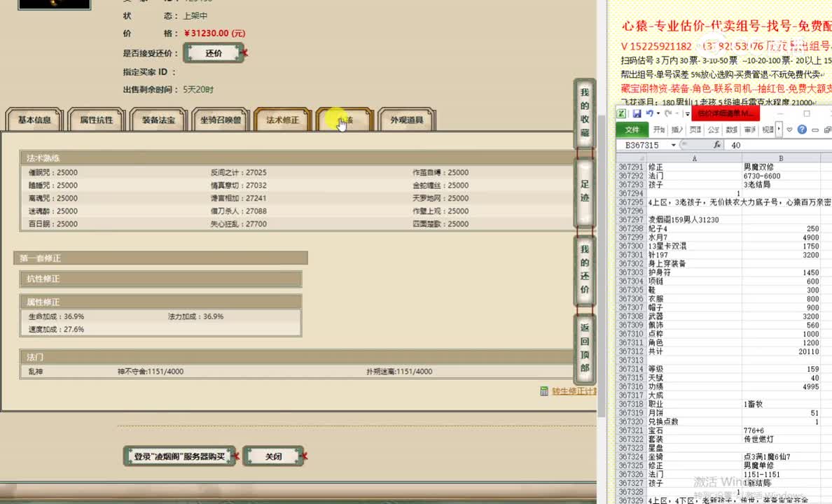832x504 pixels.
Task: Open the 转生修正计算 link
Action: [x=572, y=391]
